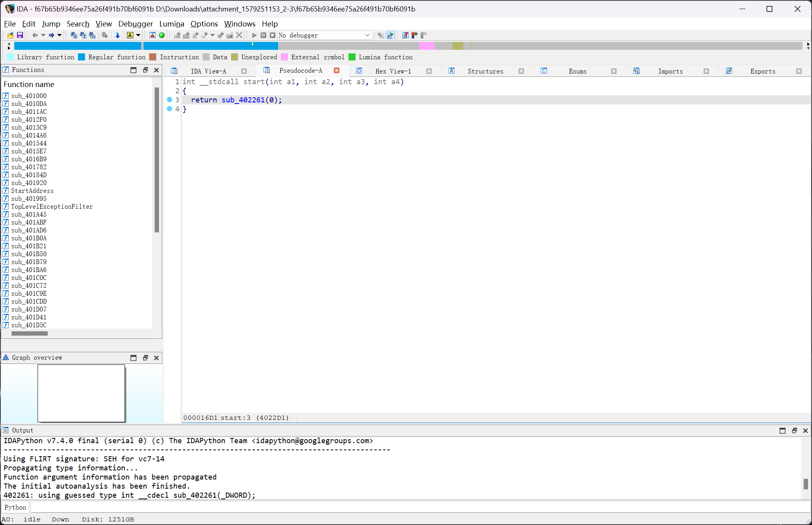Select sub_401000 in the function list
This screenshot has height=525, width=812.
point(28,96)
